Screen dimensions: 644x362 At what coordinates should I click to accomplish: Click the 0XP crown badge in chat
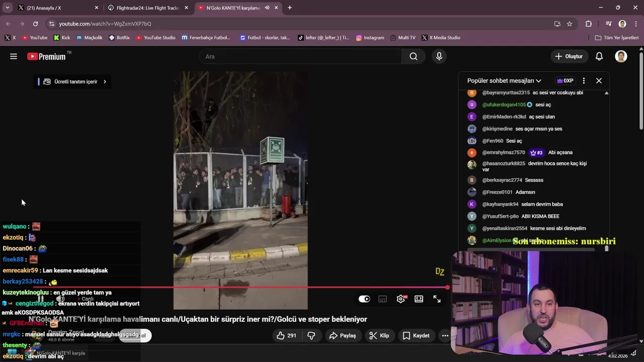tap(565, 80)
